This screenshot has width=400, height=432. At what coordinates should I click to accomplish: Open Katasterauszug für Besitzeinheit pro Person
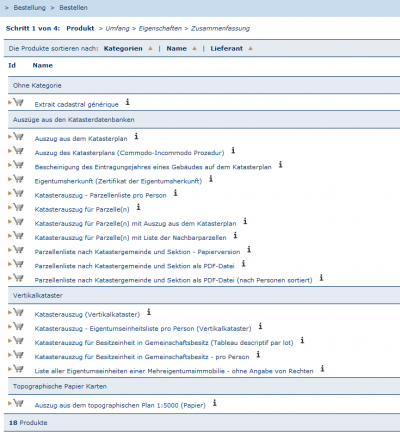pos(142,357)
